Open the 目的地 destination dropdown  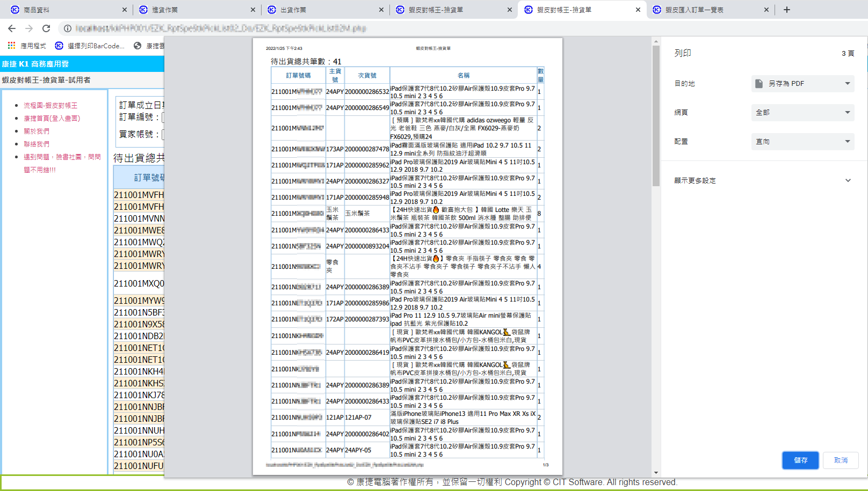(x=802, y=84)
